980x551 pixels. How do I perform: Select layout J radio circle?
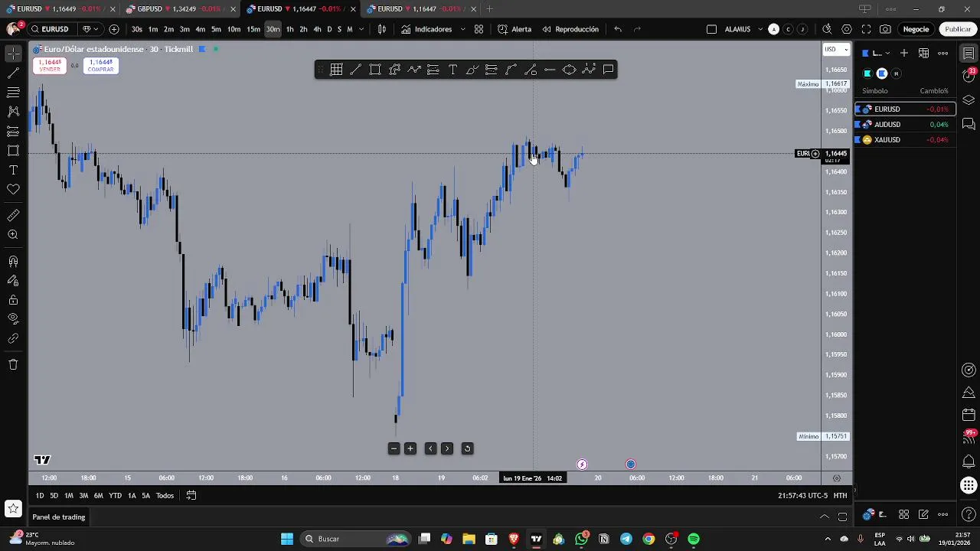(x=802, y=29)
